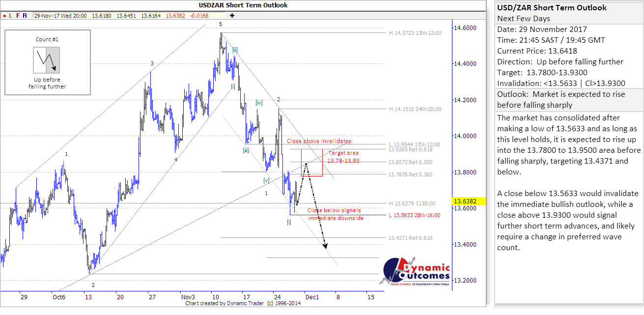Click the wave label [v] on chart
644x315 pixels.
pos(266,180)
